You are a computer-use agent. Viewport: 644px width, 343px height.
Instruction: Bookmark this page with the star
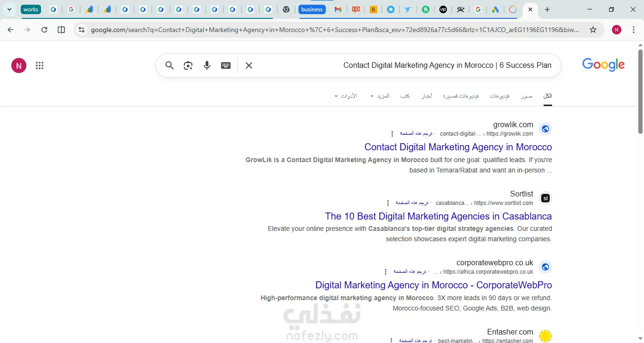593,30
